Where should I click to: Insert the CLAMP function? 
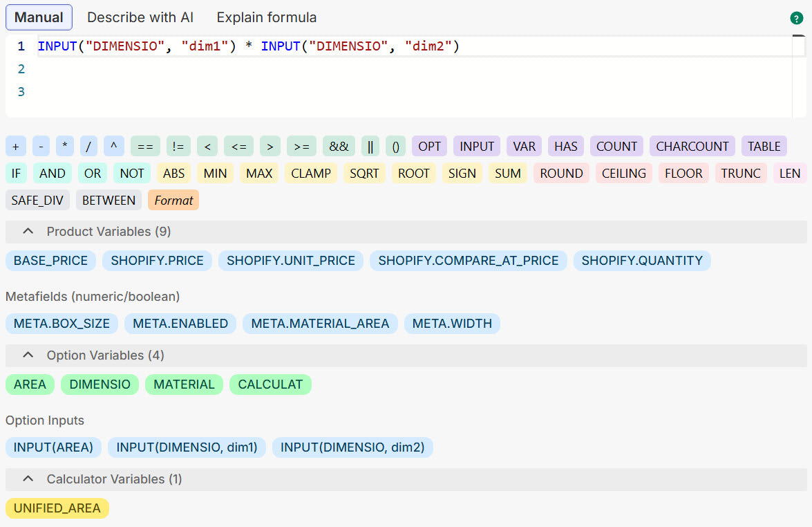pos(311,174)
